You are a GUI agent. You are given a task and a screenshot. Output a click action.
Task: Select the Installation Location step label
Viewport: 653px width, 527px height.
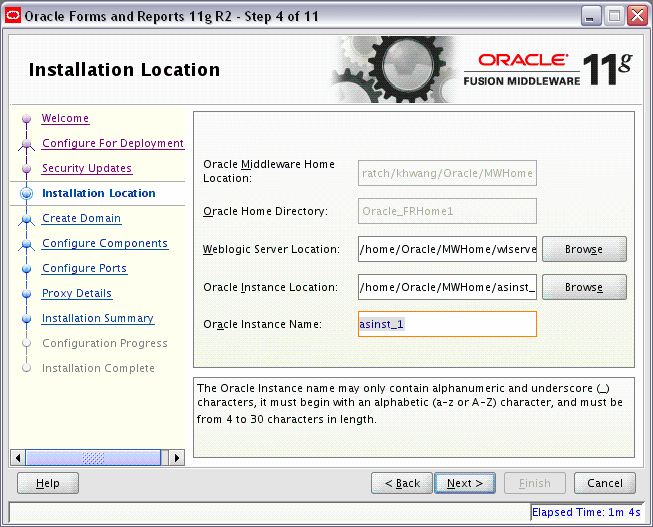pos(99,193)
